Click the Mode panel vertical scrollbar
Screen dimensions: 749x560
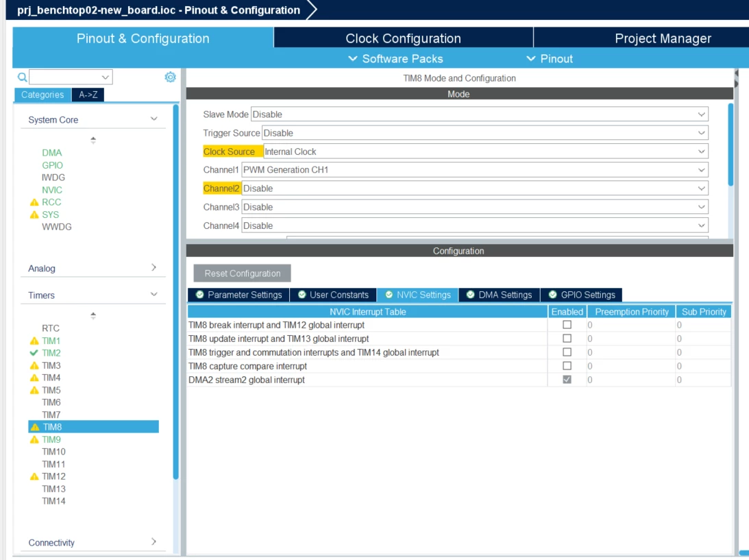[x=730, y=145]
